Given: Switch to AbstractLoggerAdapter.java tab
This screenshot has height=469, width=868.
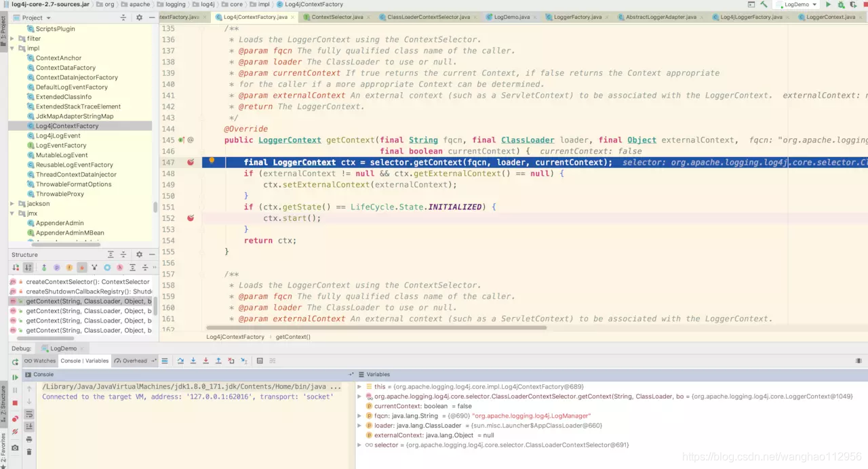Looking at the screenshot, I should [x=661, y=17].
